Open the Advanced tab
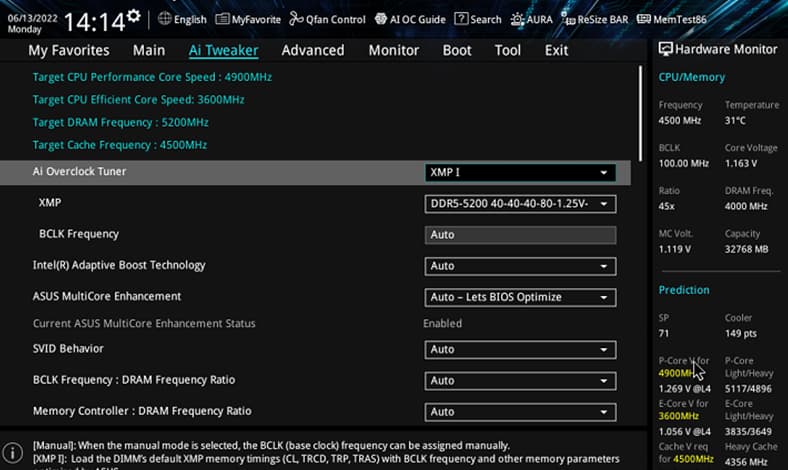The width and height of the screenshot is (788, 470). (313, 50)
